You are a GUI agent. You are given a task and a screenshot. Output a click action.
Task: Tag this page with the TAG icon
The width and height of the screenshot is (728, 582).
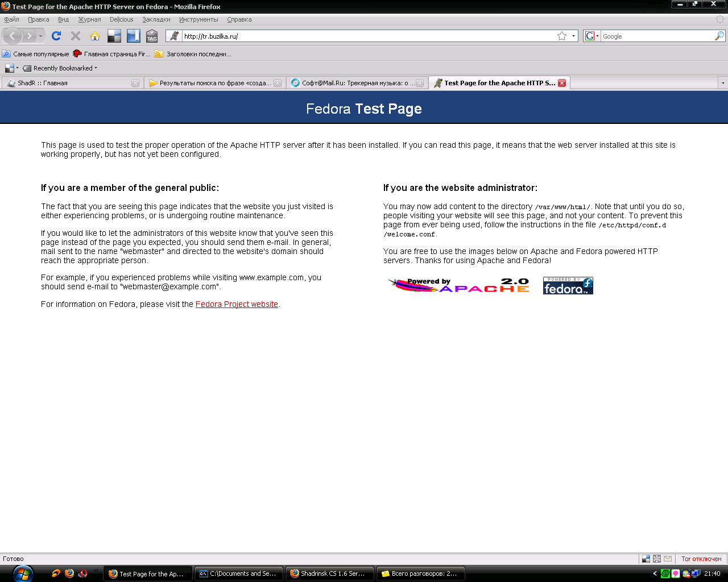(152, 36)
